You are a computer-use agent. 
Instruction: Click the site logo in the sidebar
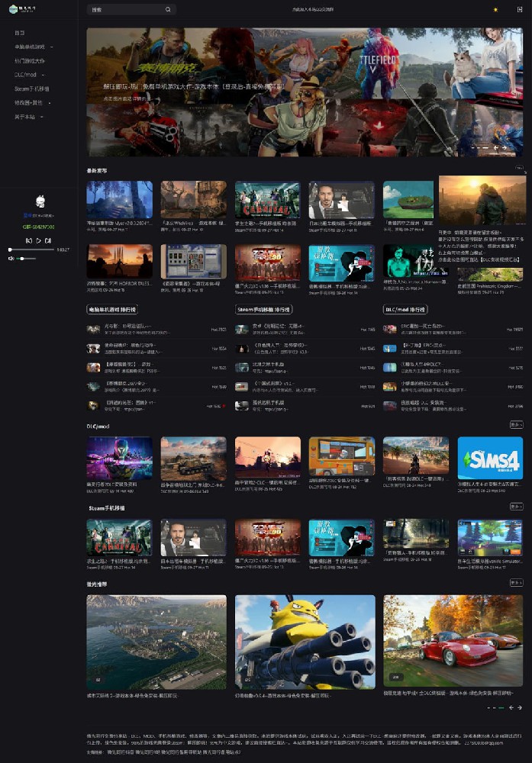pos(22,8)
